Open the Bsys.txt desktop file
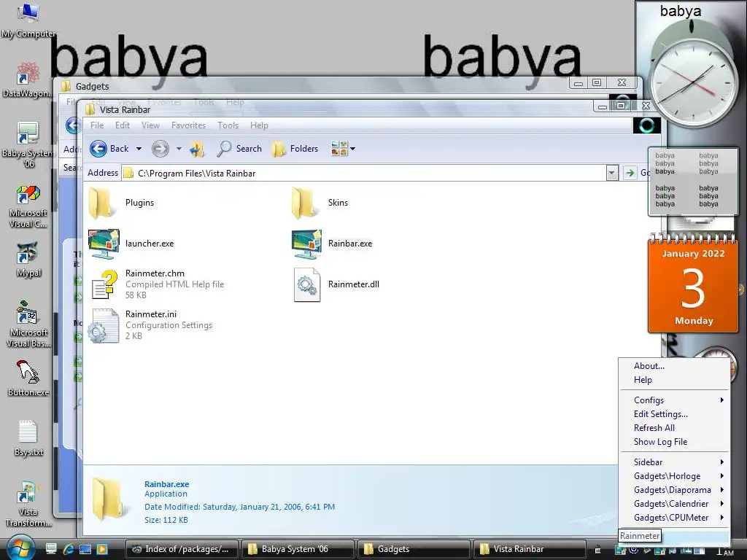 click(28, 438)
